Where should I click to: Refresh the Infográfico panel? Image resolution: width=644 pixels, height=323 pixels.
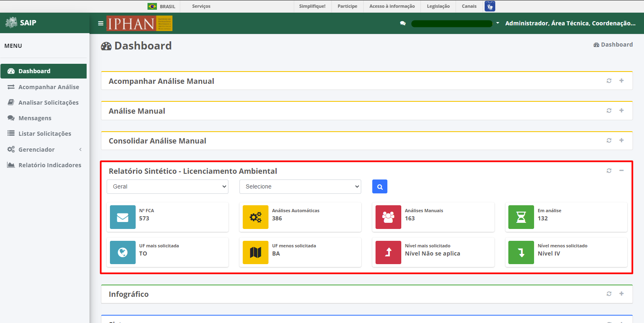click(x=609, y=294)
